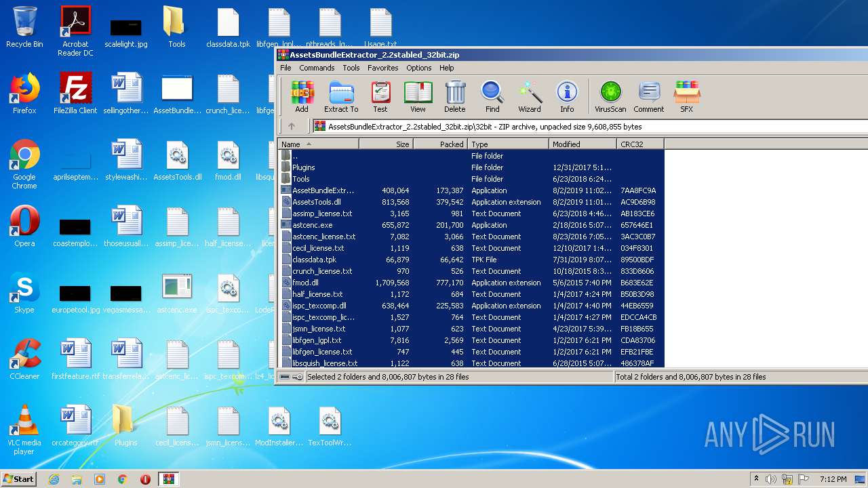Viewport: 868px width, 488px height.
Task: Open the Wizard tool
Action: (x=530, y=96)
